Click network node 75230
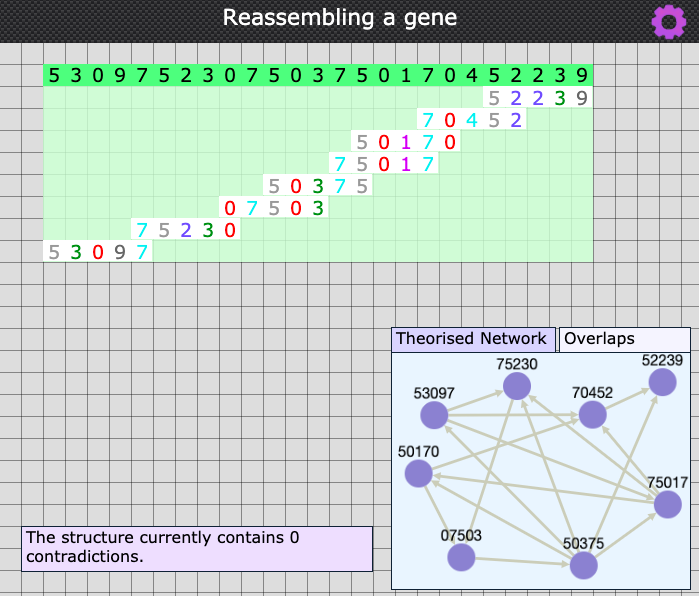 pos(516,386)
